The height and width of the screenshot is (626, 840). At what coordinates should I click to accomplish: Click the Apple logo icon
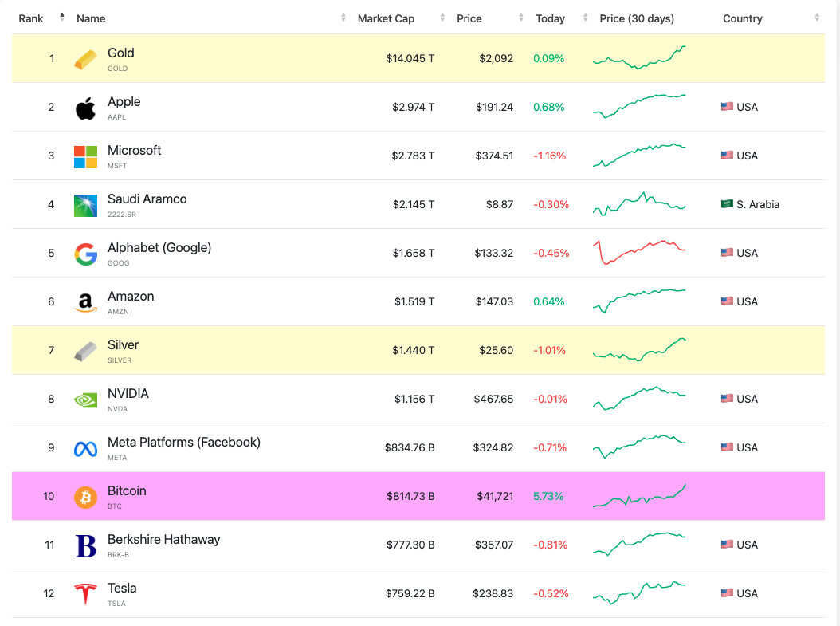(x=85, y=108)
